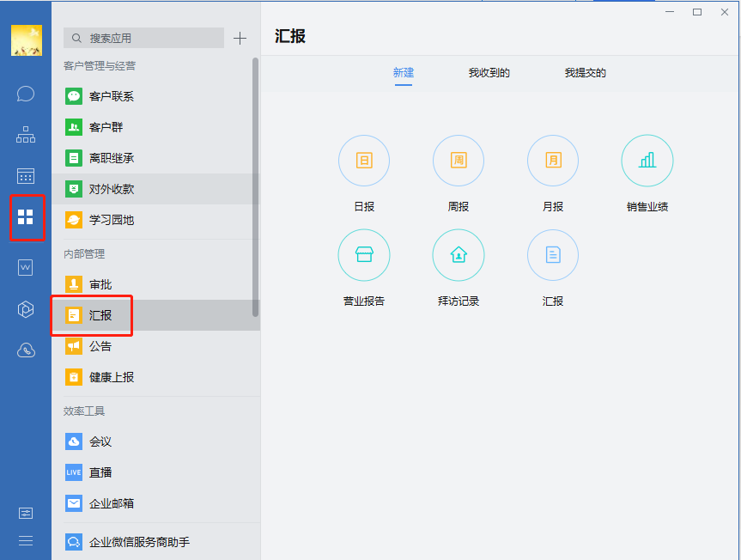Create a 销售业绩 report
Viewport: 741px width, 560px height.
[647, 161]
